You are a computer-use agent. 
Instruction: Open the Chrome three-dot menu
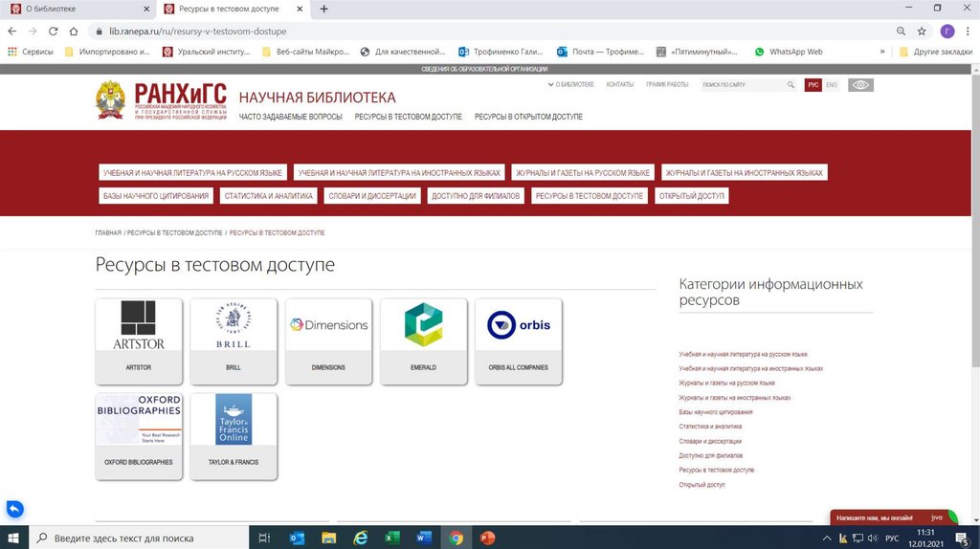[969, 32]
